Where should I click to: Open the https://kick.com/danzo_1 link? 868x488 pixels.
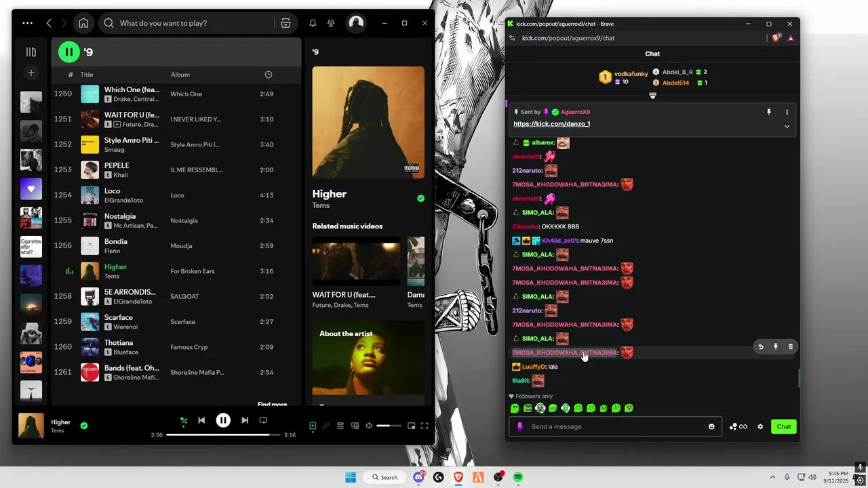pyautogui.click(x=551, y=124)
